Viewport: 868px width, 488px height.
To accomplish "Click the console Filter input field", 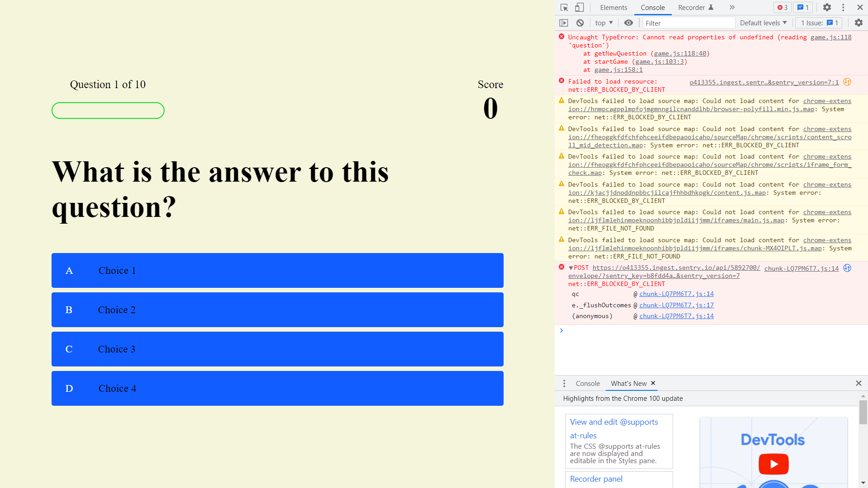I will (688, 23).
